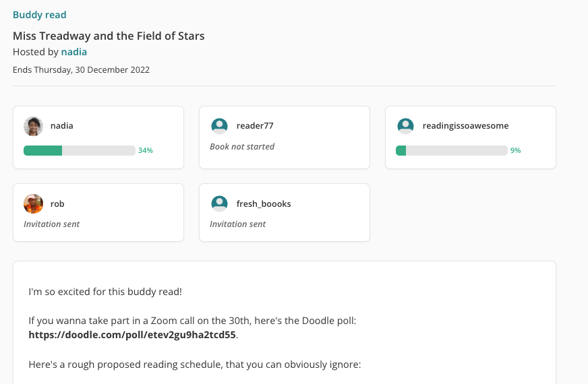Open the Buddy read link
The height and width of the screenshot is (384, 588).
click(39, 15)
